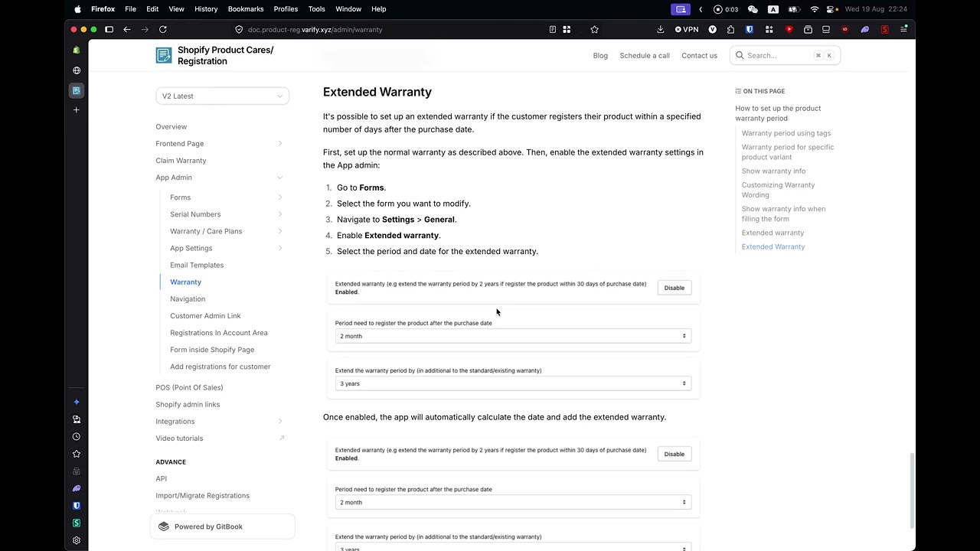Open the V2 Latest version dropdown
Image resolution: width=980 pixels, height=551 pixels.
coord(222,96)
